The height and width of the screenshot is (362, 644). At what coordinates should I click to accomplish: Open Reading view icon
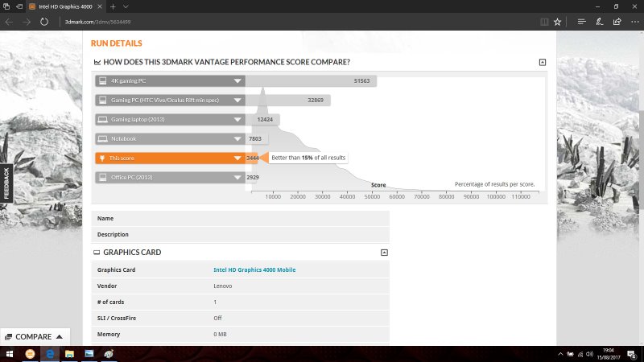(544, 22)
